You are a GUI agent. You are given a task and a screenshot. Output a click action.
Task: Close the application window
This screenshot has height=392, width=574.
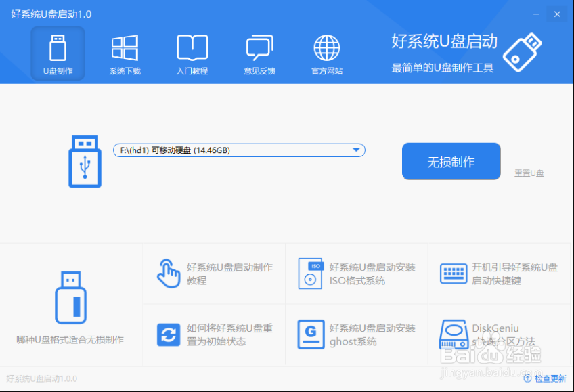(557, 14)
